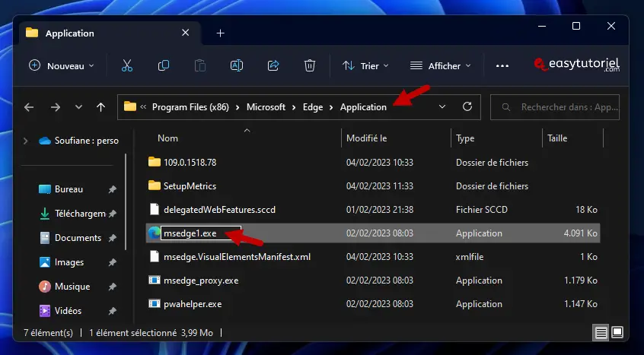Click the Rename icon in toolbar
Image resolution: width=644 pixels, height=355 pixels.
pyautogui.click(x=237, y=66)
